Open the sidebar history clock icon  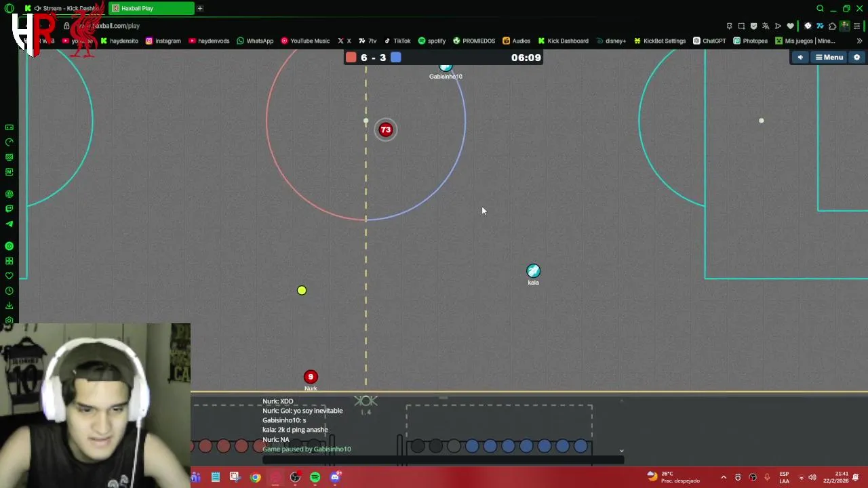click(x=9, y=291)
